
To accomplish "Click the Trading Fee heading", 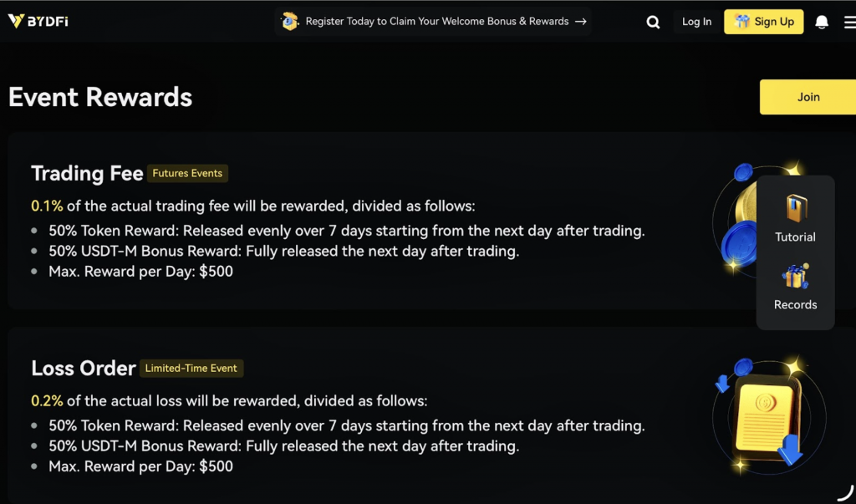I will [87, 174].
